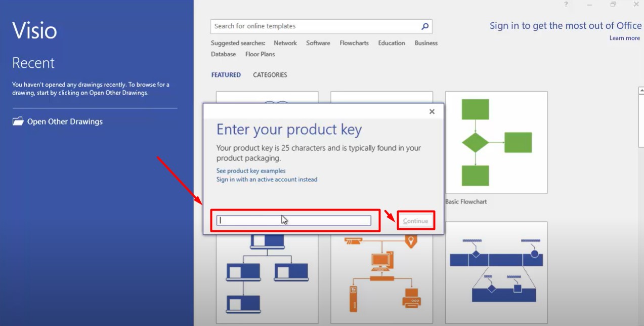Open the Learn more link

pyautogui.click(x=625, y=38)
